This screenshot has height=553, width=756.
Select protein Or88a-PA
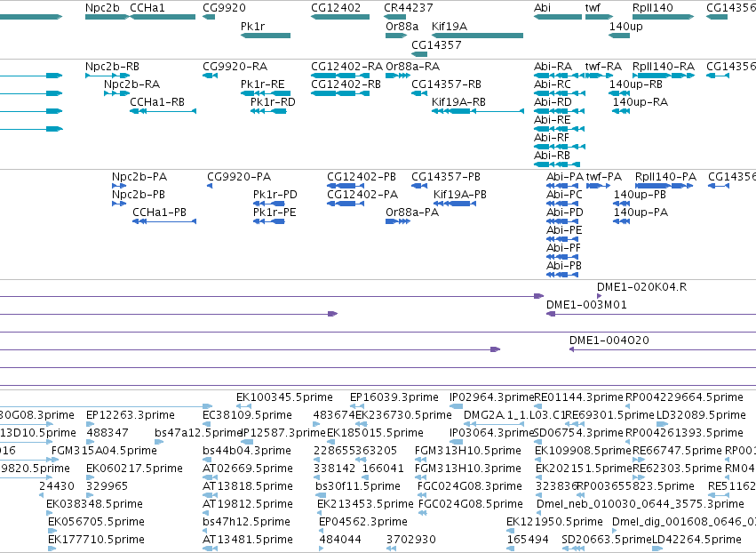click(x=398, y=221)
